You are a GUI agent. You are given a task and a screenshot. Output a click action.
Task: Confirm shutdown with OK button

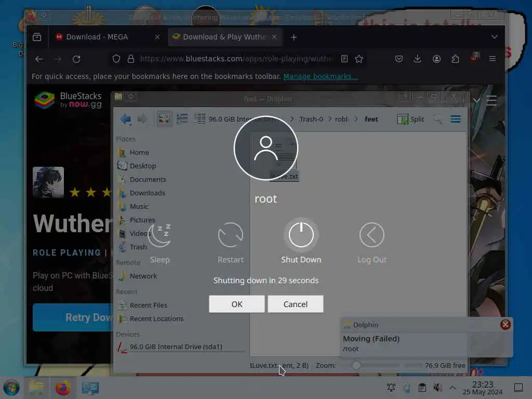[x=237, y=304]
